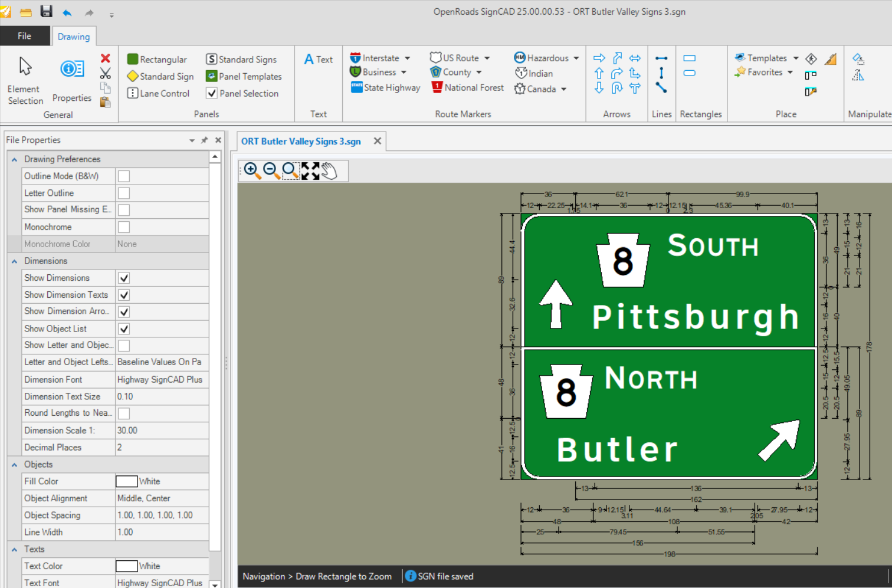Insert an up arrow
892x588 pixels.
pyautogui.click(x=599, y=73)
